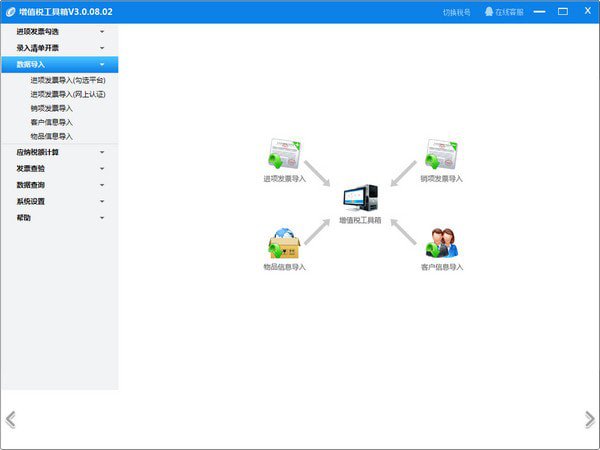This screenshot has height=450, width=600.
Task: Open the 客户信息导入 people icon
Action: coord(442,244)
